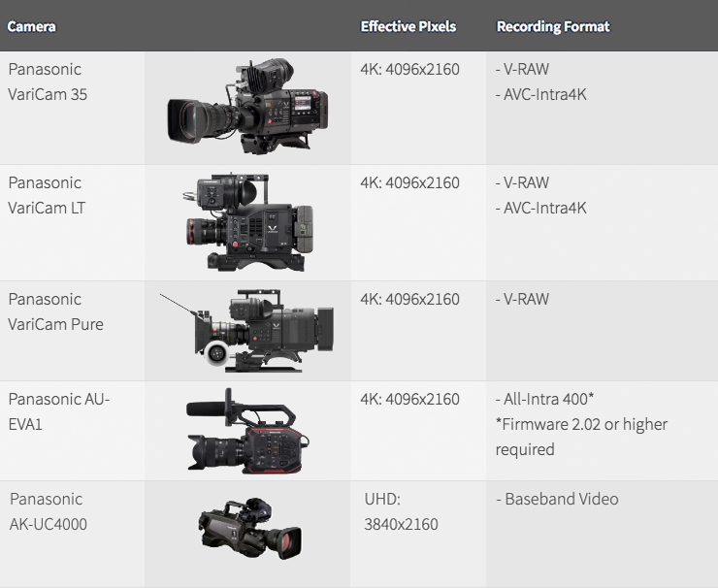This screenshot has height=588, width=718.
Task: Click the Panasonic VariCam 35 name text
Action: 48,82
